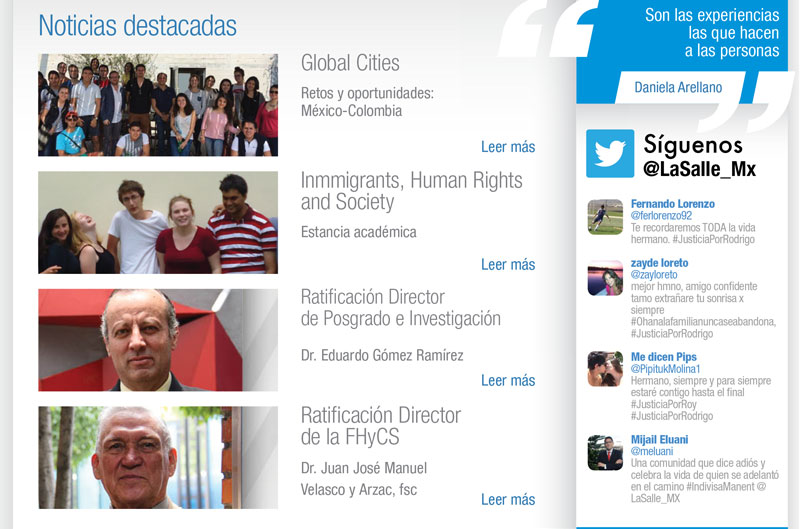Screen dimensions: 800x529
Task: Open Fernando Lorenzo's soccer avatar
Action: [605, 217]
